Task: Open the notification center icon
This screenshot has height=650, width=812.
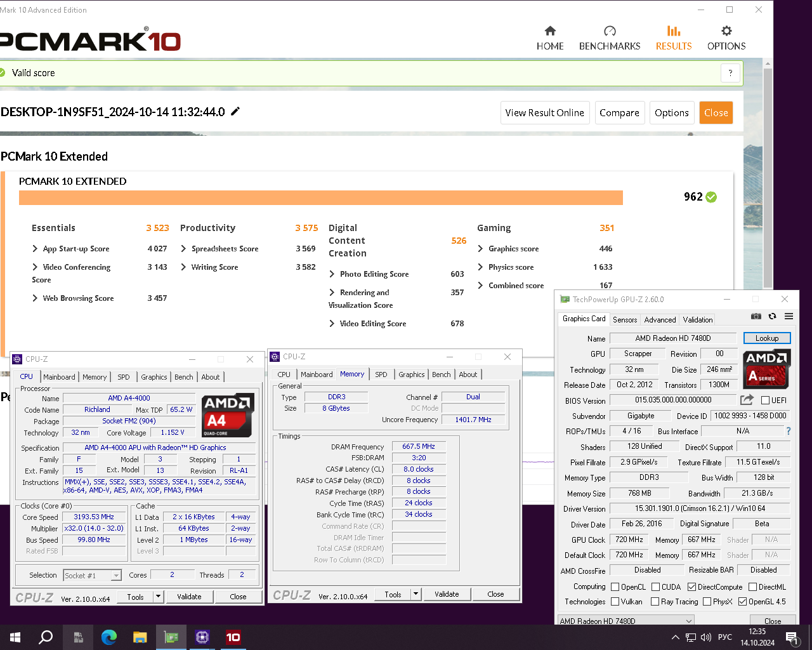Action: pos(792,637)
